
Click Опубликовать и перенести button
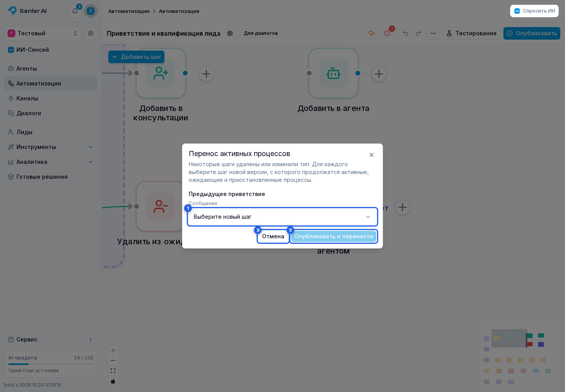(x=334, y=236)
